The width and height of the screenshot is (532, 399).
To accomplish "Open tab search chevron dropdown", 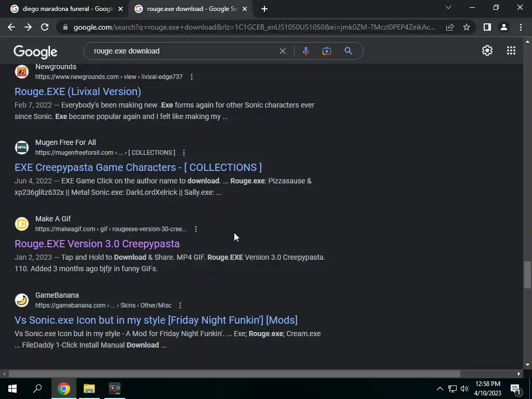I will point(448,7).
